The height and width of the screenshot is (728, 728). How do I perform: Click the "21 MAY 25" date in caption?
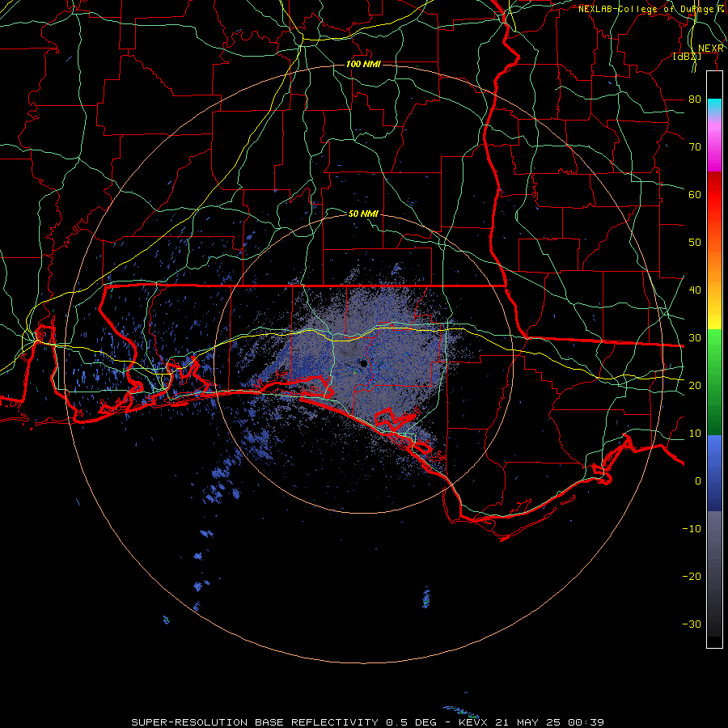point(528,722)
